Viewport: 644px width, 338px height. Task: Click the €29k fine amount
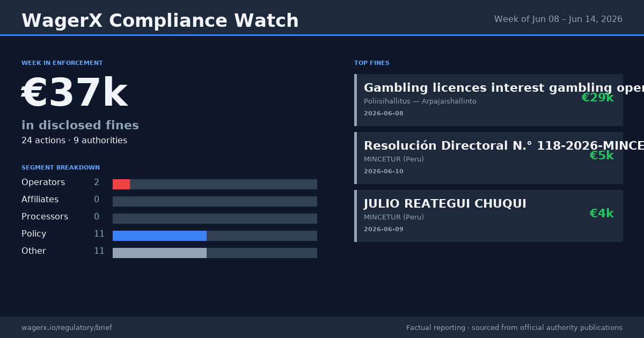(x=597, y=98)
